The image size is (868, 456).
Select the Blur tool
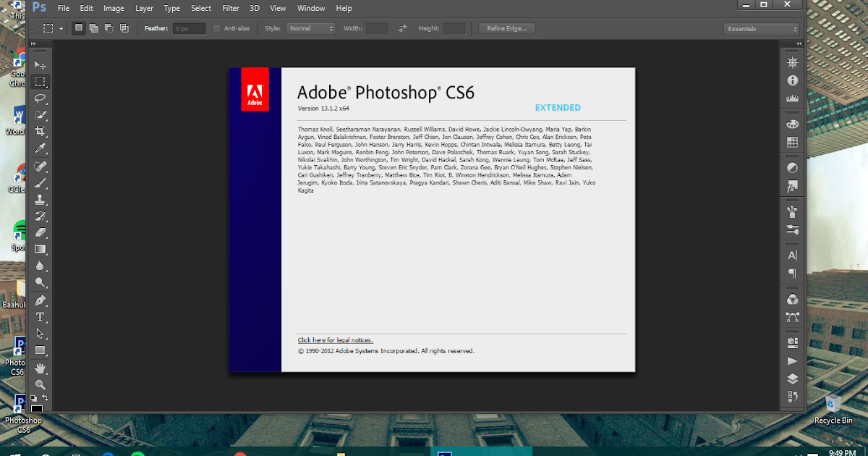point(41,266)
